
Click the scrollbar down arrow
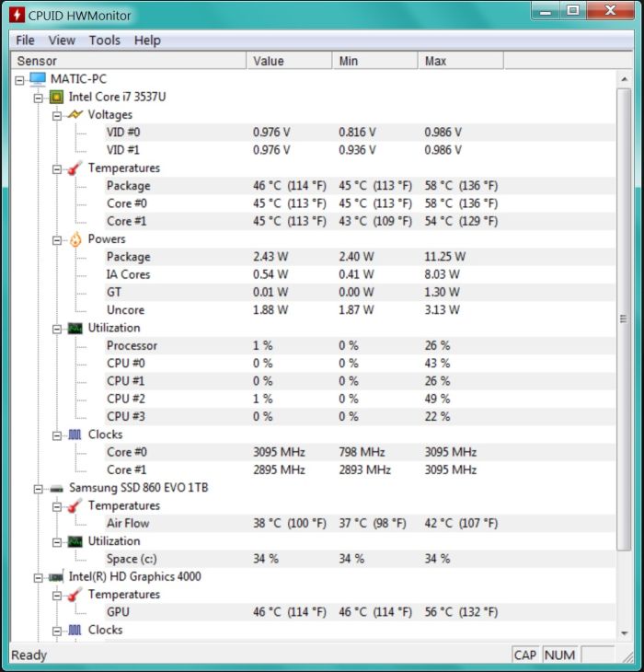click(624, 633)
